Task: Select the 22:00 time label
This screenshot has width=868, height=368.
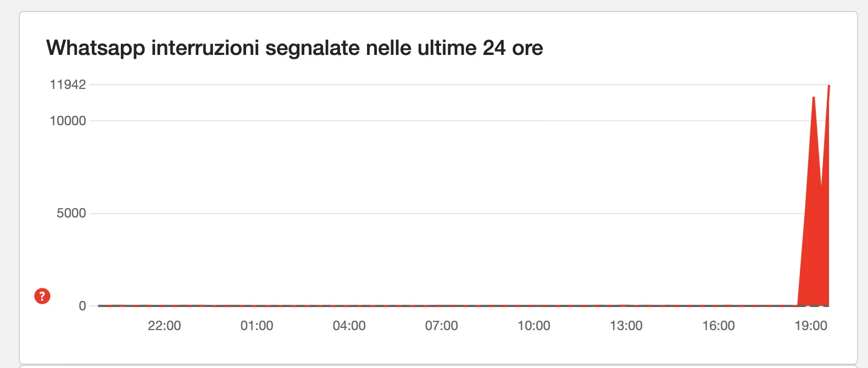Action: pyautogui.click(x=164, y=326)
